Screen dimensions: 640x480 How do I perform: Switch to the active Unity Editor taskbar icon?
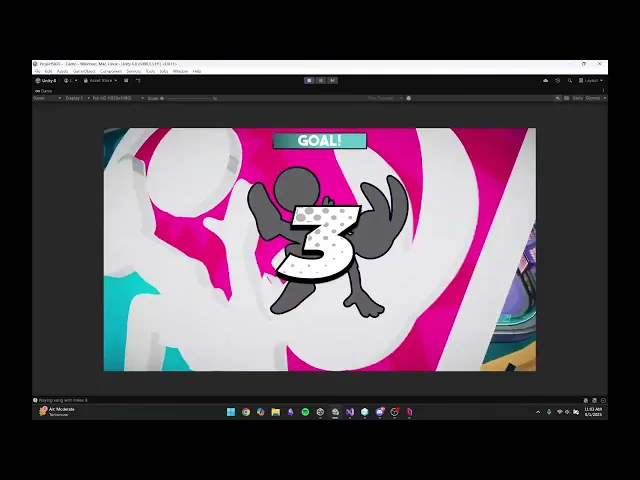(x=335, y=412)
